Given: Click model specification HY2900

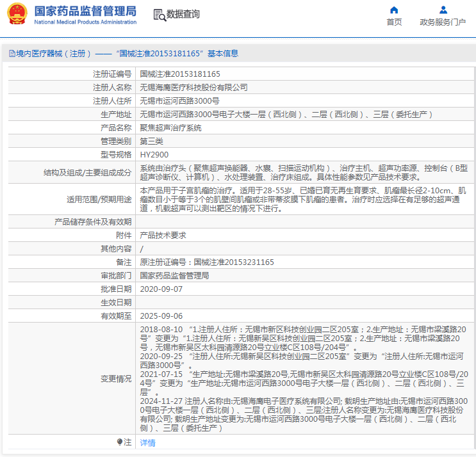Looking at the screenshot, I should point(154,155).
